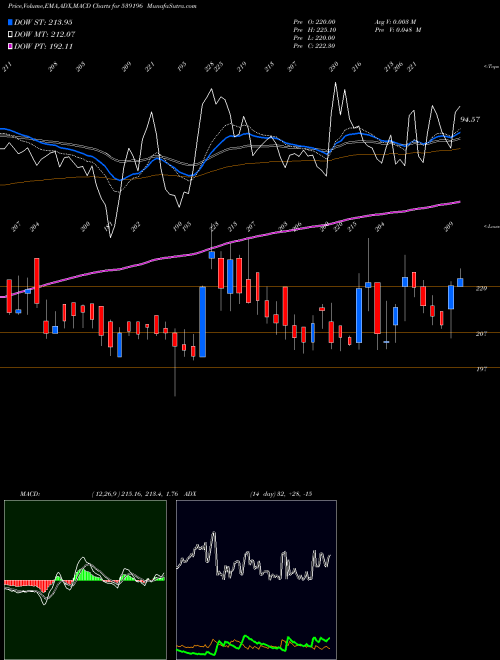This screenshot has width=500, height=660.
Task: Click the tall blue candlestick at the breakout
Action: click(202, 322)
